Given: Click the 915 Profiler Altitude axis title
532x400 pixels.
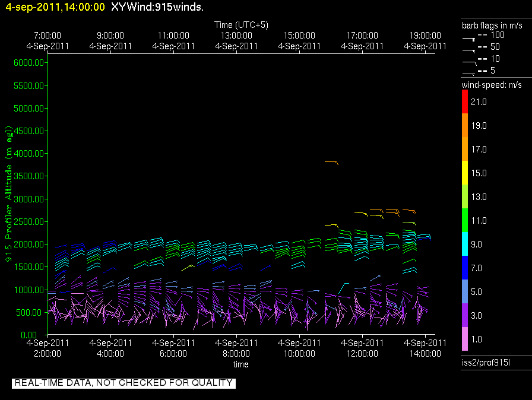Looking at the screenshot, I should (x=8, y=193).
